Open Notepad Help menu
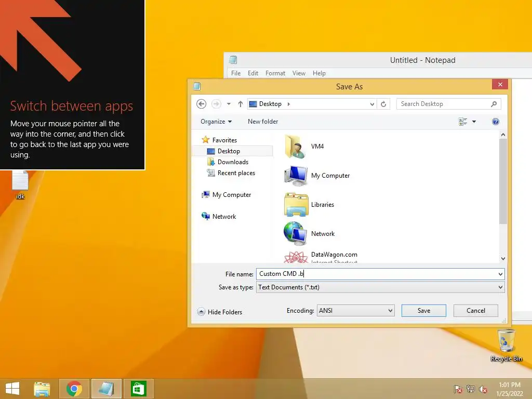 319,73
